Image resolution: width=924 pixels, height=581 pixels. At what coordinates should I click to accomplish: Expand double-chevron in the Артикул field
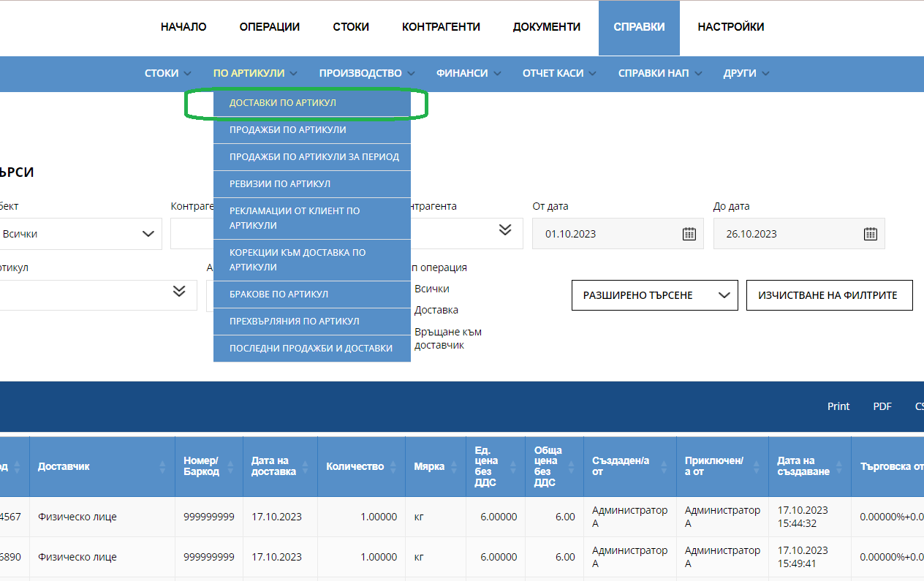(x=179, y=291)
